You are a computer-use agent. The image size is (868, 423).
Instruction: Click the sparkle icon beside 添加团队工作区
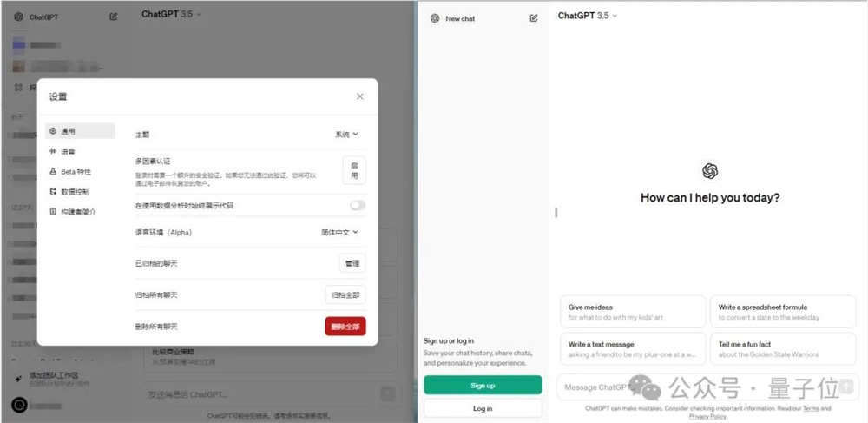click(x=18, y=380)
